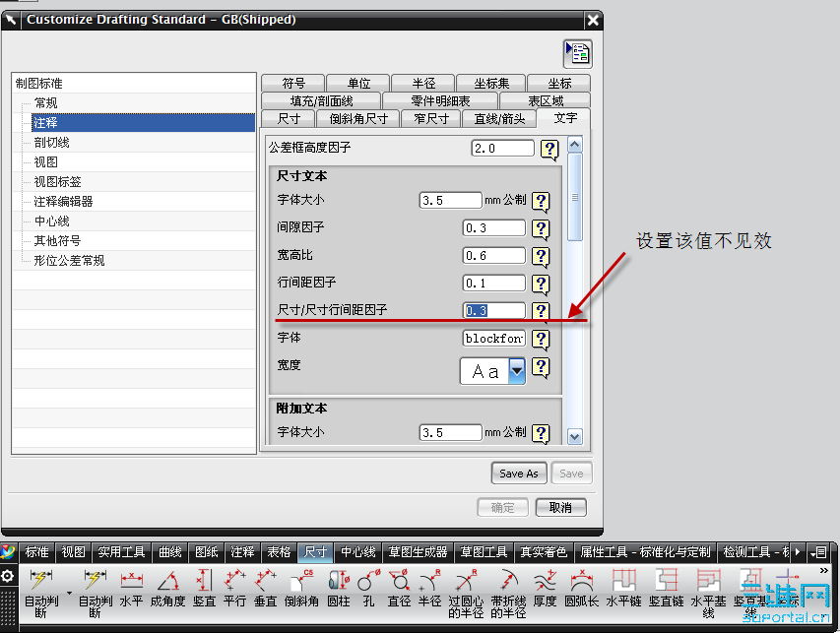This screenshot has height=633, width=840.
Task: Click the auto-infer dimension icon with dropdown
Action: coord(41,593)
